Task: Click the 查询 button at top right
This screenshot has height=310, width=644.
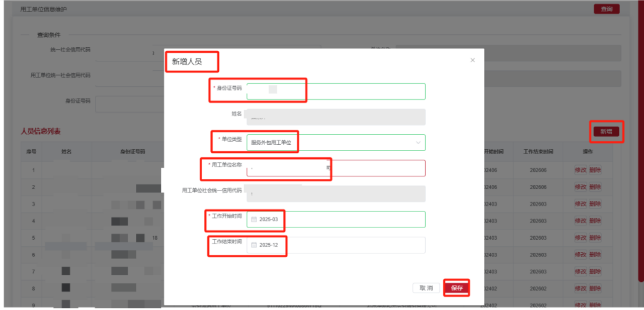Action: (x=606, y=9)
